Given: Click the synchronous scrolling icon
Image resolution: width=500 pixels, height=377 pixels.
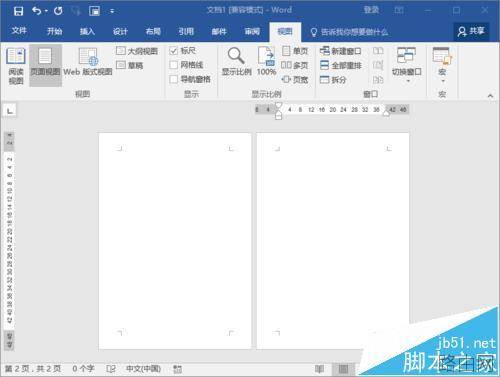Looking at the screenshot, I should click(x=378, y=65).
